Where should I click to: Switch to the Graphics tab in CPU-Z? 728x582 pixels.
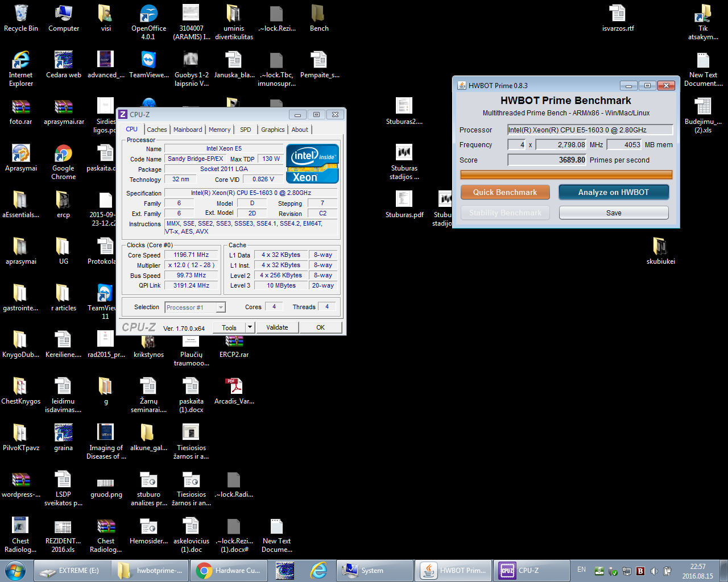click(x=272, y=130)
